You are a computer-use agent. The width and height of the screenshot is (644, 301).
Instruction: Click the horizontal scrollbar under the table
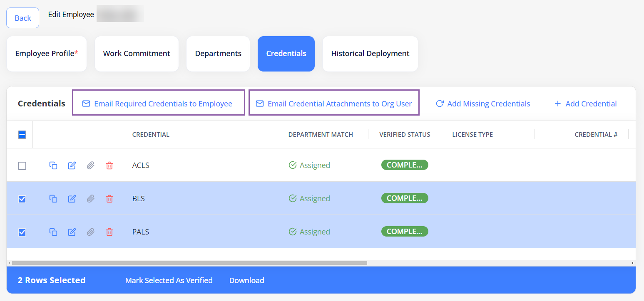[x=189, y=263]
